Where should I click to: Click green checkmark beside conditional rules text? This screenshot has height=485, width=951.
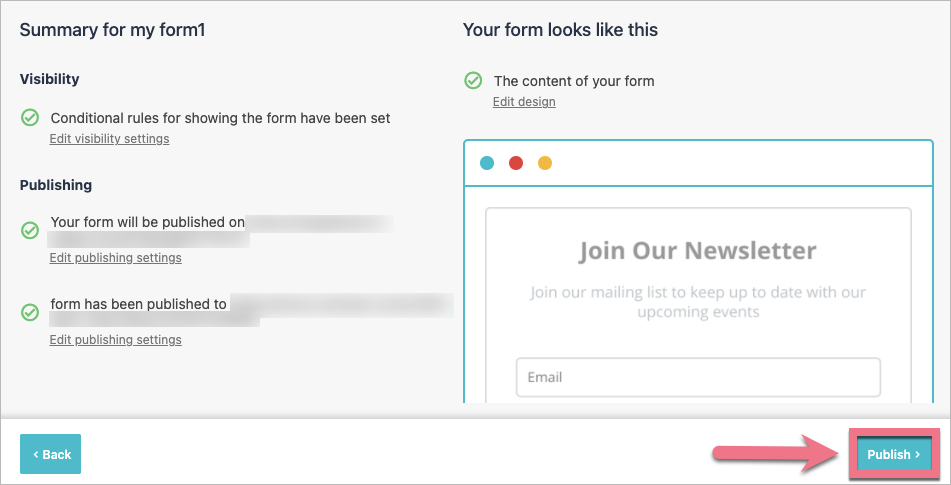(30, 118)
